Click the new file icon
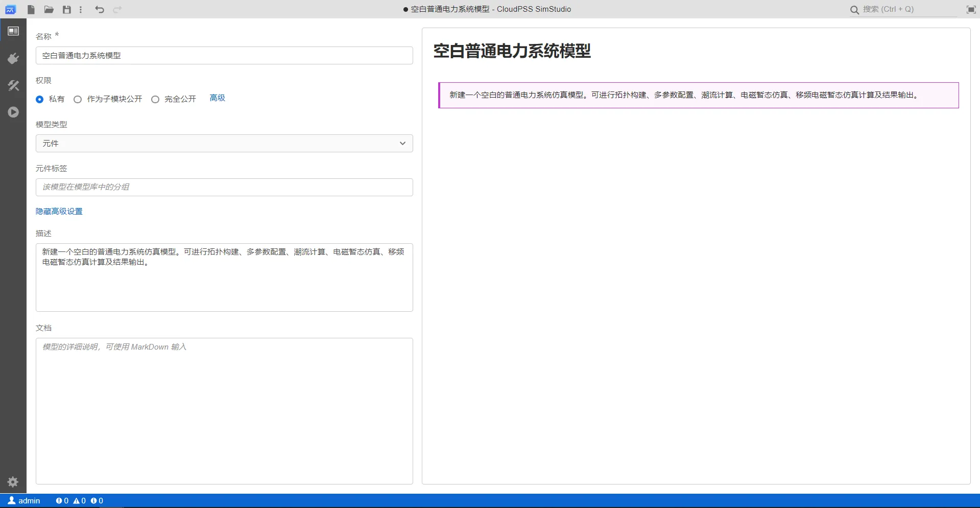Screen dimensions: 980x508 [31, 10]
